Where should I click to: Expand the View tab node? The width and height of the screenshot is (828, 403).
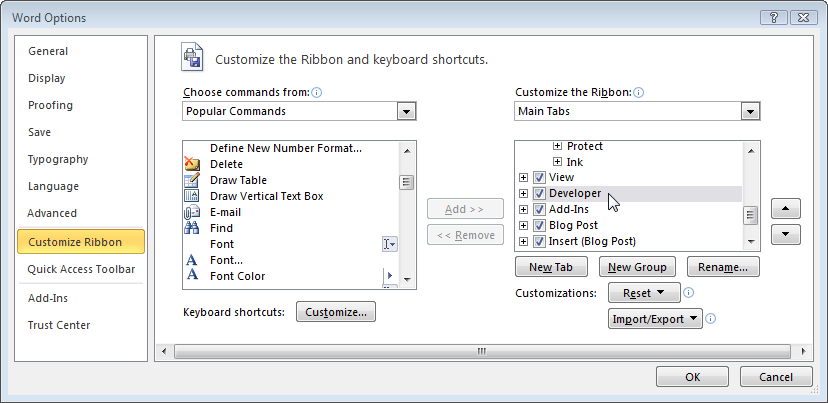pyautogui.click(x=523, y=177)
